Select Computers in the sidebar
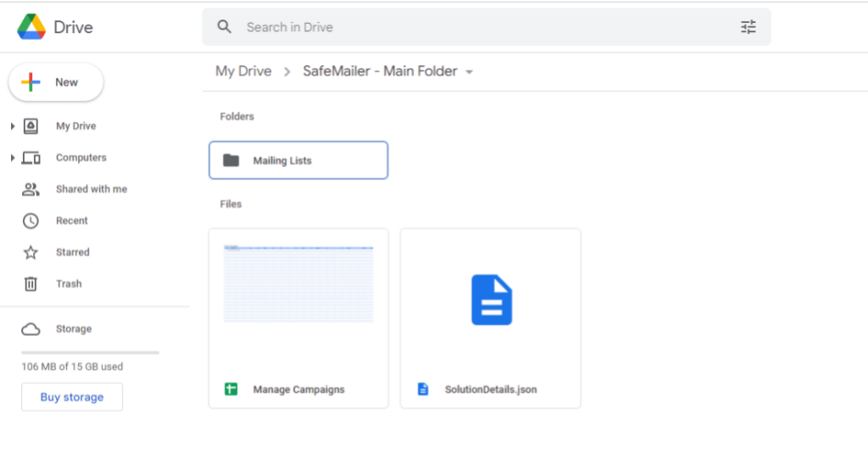 pyautogui.click(x=81, y=158)
